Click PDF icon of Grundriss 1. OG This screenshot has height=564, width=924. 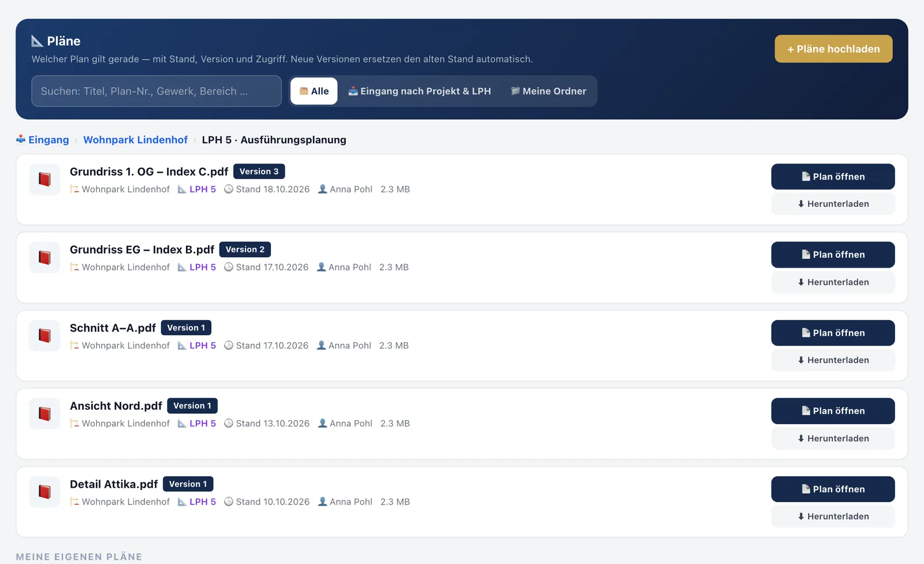(x=44, y=179)
